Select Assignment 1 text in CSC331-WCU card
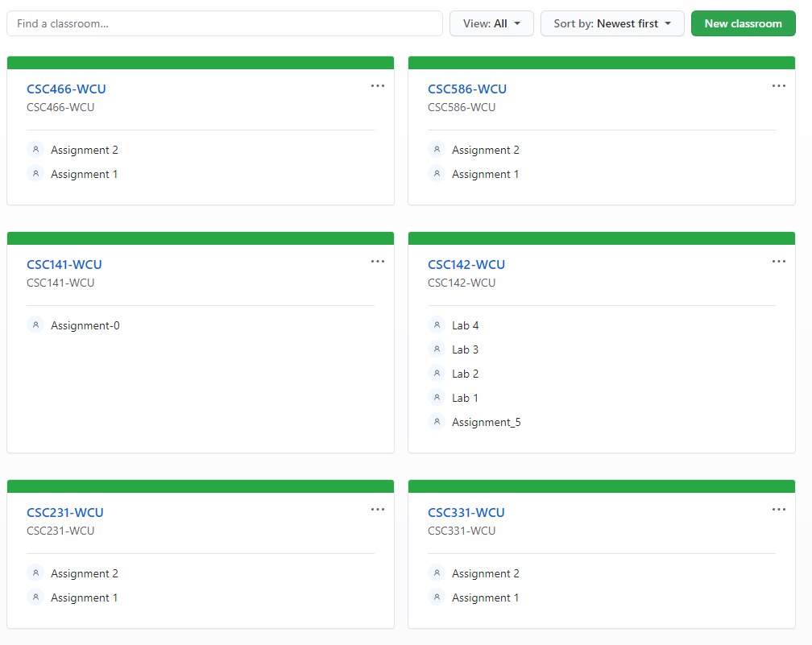812x645 pixels. coord(485,597)
